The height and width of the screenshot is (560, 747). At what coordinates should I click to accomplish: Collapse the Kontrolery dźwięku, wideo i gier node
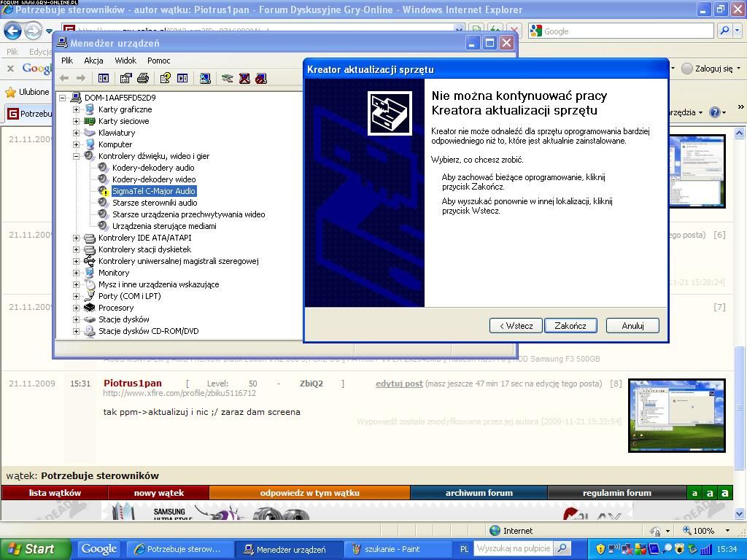coord(76,156)
